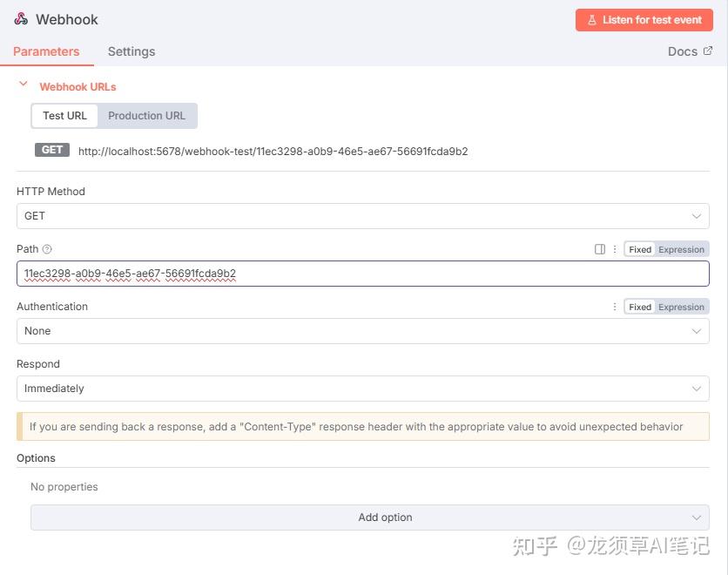Click inside the Path input field

(362, 274)
